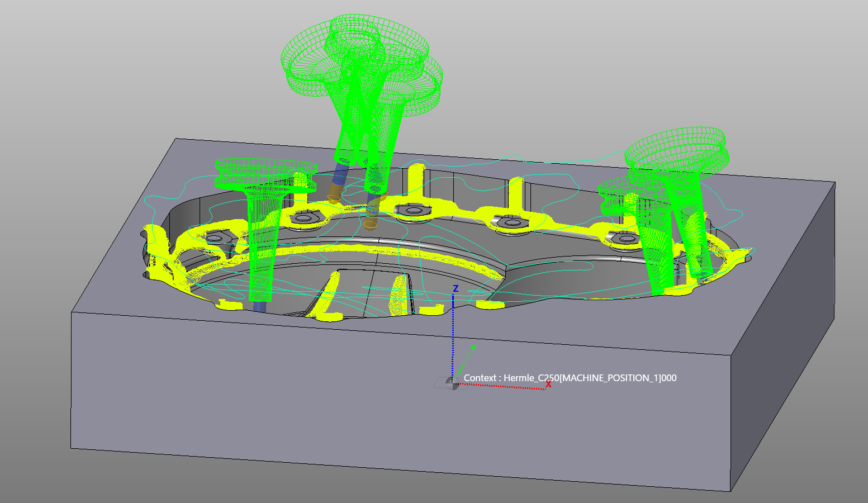Screen dimensions: 868x503
Task: Select the green Y axis label
Action: pyautogui.click(x=473, y=348)
